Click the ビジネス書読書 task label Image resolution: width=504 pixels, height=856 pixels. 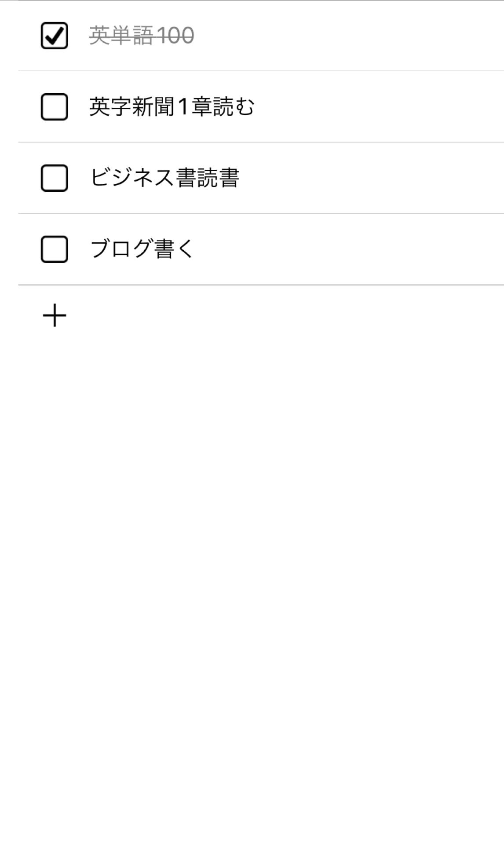click(x=164, y=178)
